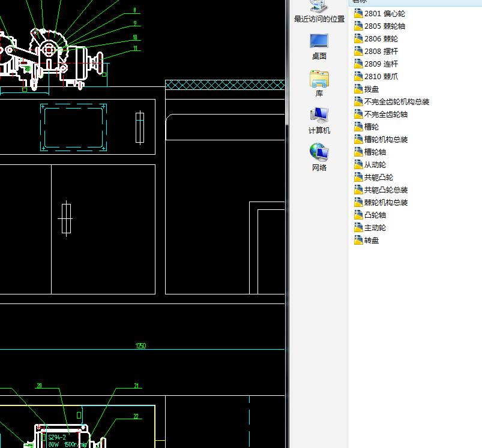The width and height of the screenshot is (482, 448).
Task: Select the file name 槽轮
Action: 372,127
